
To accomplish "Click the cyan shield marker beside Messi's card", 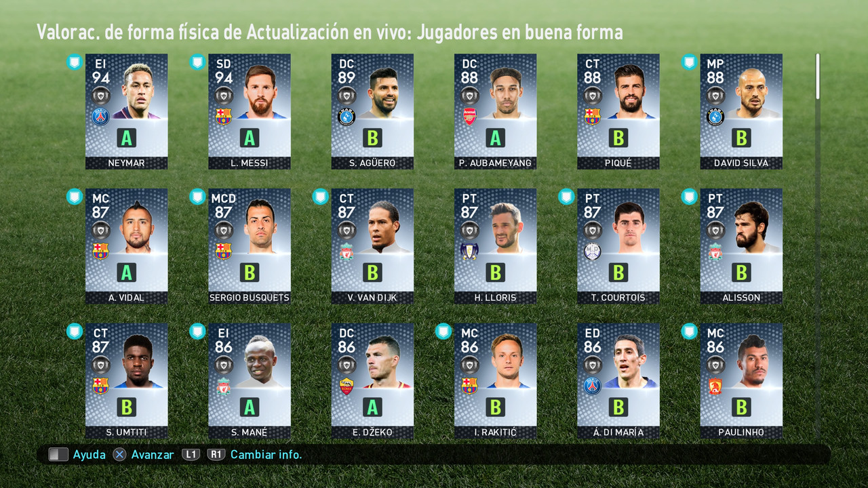I will (x=197, y=62).
